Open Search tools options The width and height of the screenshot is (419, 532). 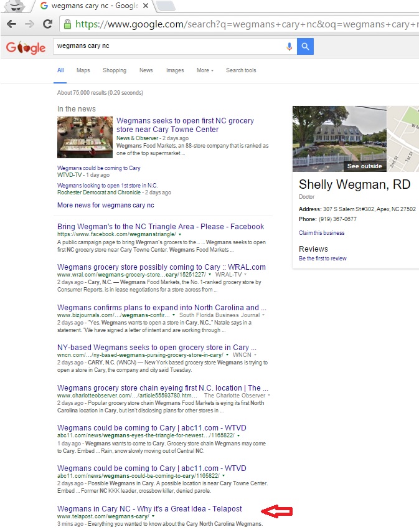click(x=241, y=70)
